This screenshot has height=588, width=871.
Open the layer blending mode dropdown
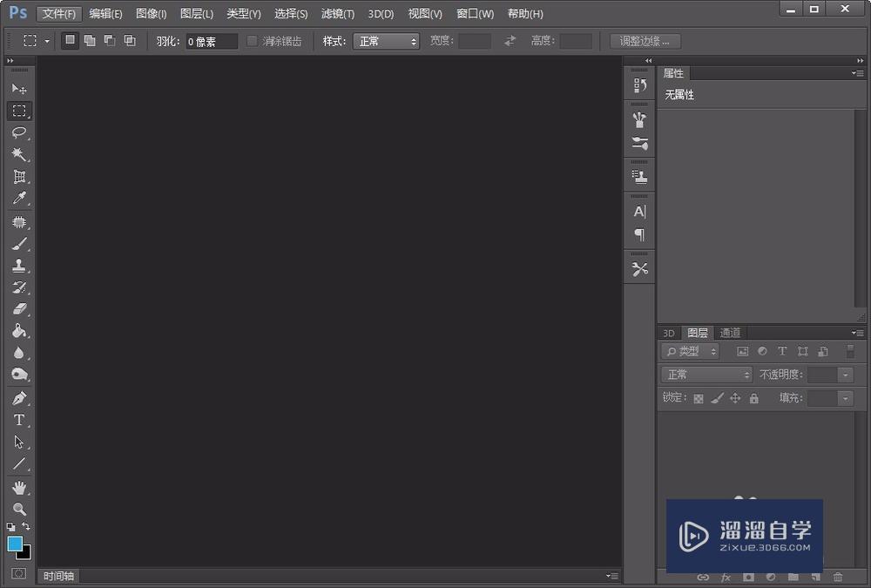pos(706,375)
